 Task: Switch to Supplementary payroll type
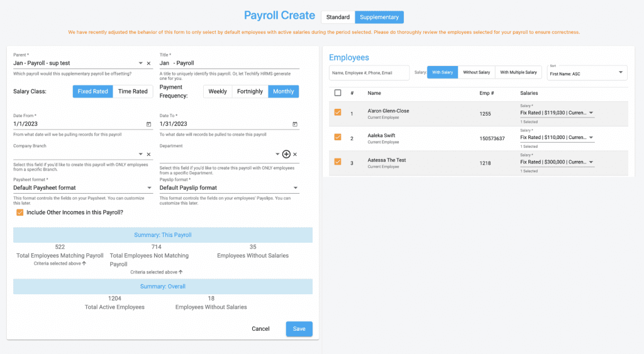tap(379, 17)
